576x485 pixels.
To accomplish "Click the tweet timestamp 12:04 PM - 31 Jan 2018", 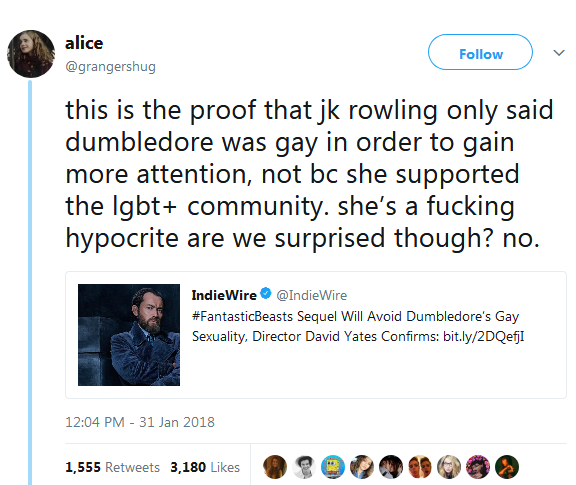I will (x=140, y=422).
